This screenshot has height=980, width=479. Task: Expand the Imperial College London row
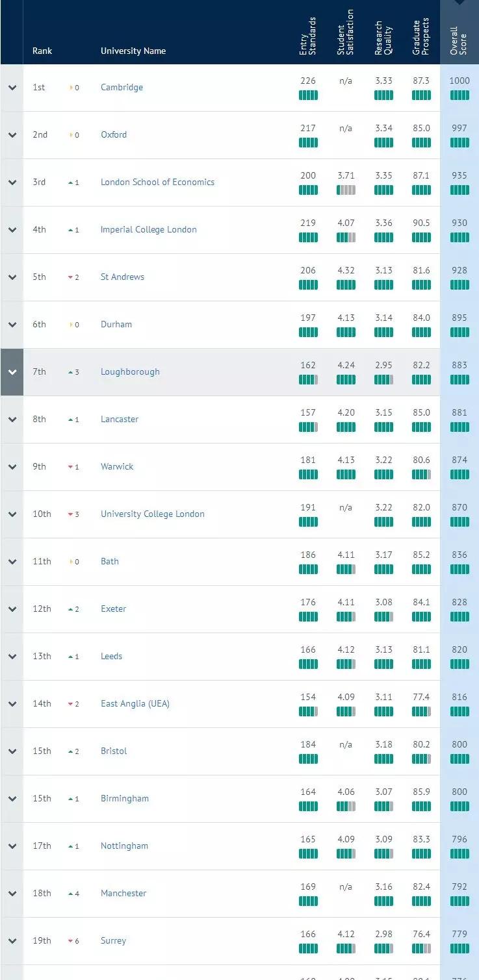tap(12, 230)
